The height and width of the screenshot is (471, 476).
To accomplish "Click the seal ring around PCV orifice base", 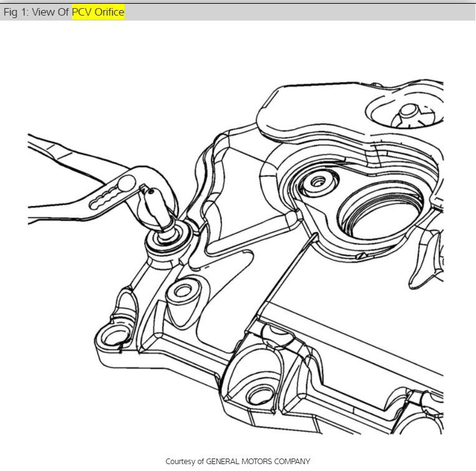I will pos(169,240).
